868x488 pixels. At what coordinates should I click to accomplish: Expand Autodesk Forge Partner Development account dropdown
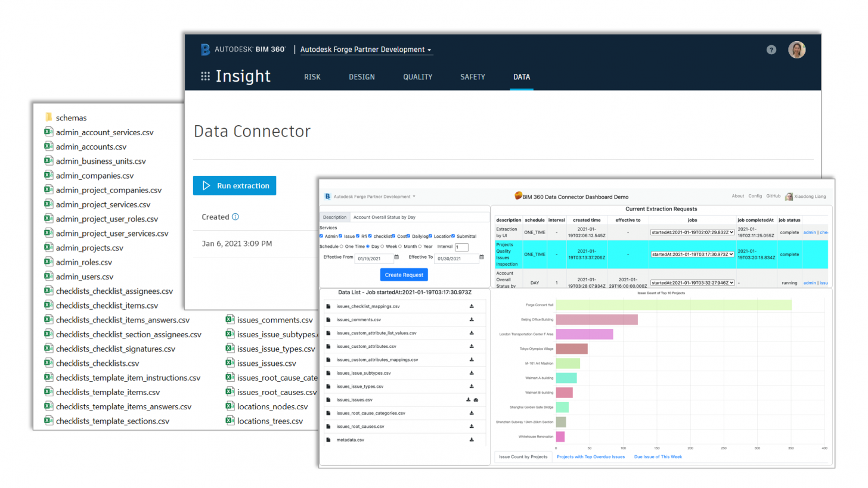[366, 50]
